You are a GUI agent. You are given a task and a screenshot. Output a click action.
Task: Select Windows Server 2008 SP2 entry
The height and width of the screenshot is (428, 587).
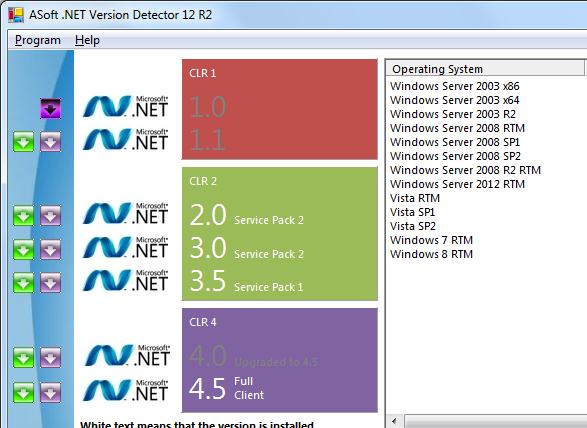coord(455,156)
